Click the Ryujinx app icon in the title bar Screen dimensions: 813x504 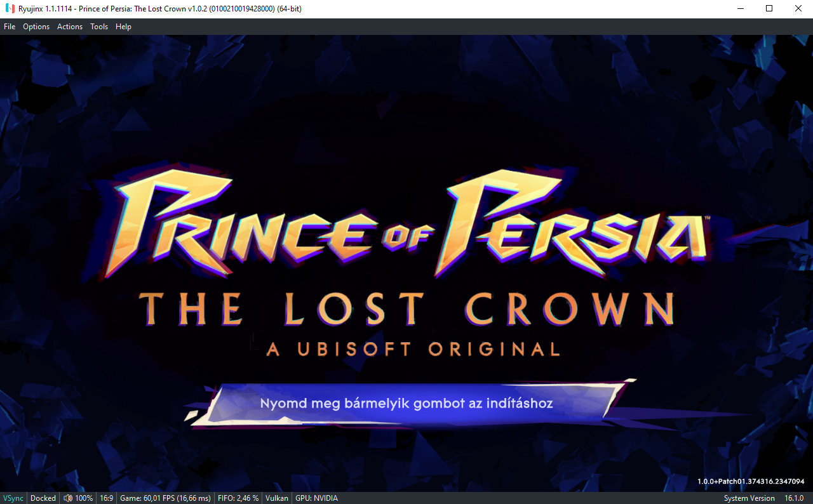[10, 8]
